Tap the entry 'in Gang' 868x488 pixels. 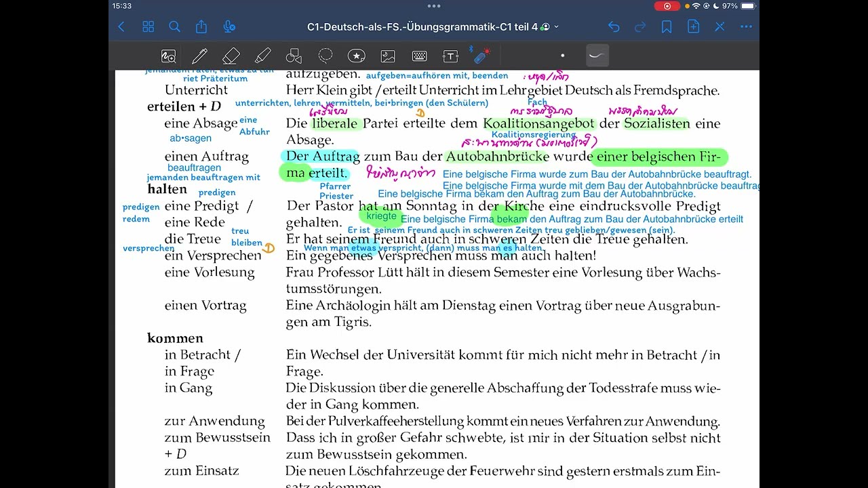point(188,388)
